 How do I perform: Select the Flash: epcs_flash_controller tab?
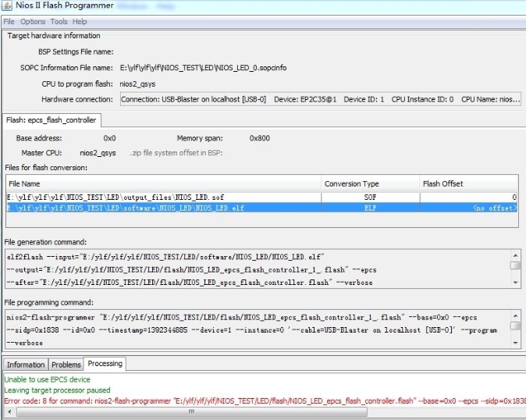pyautogui.click(x=52, y=120)
